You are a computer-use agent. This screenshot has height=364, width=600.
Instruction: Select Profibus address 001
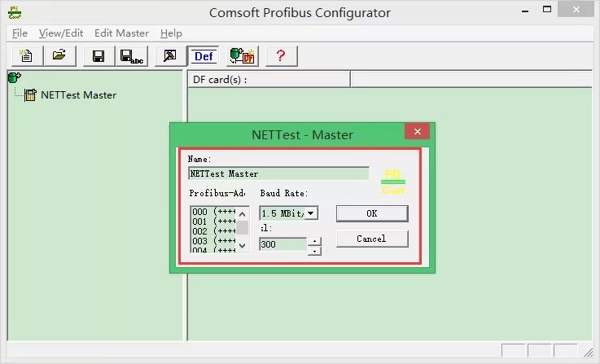213,221
